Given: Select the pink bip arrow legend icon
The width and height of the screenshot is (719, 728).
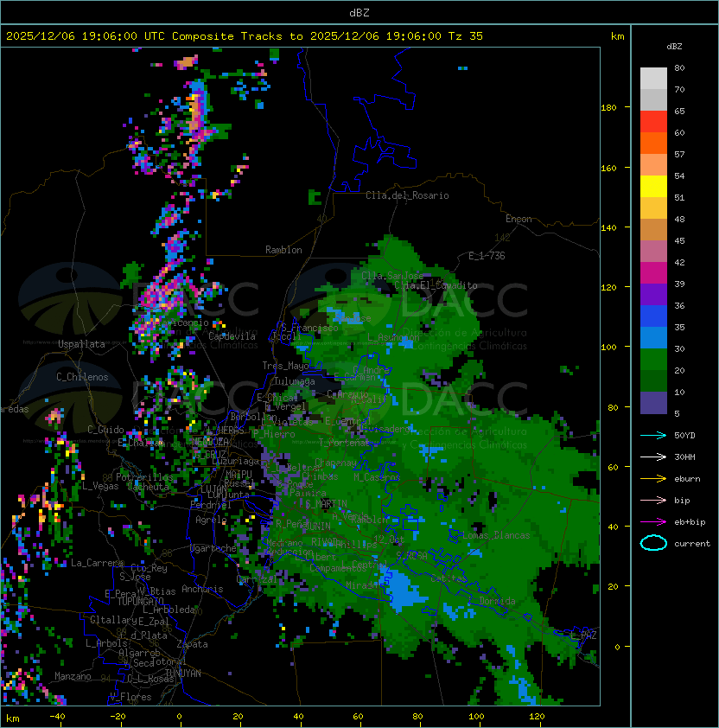Looking at the screenshot, I should pos(653,500).
